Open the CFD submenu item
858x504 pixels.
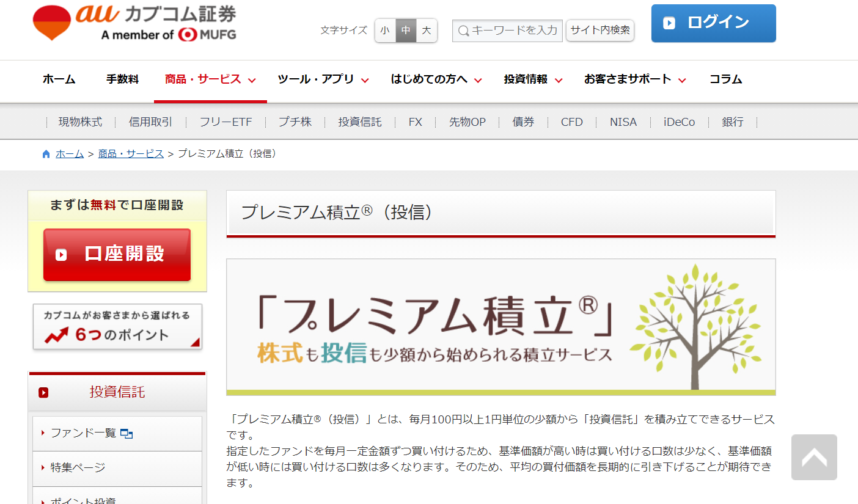pos(572,122)
